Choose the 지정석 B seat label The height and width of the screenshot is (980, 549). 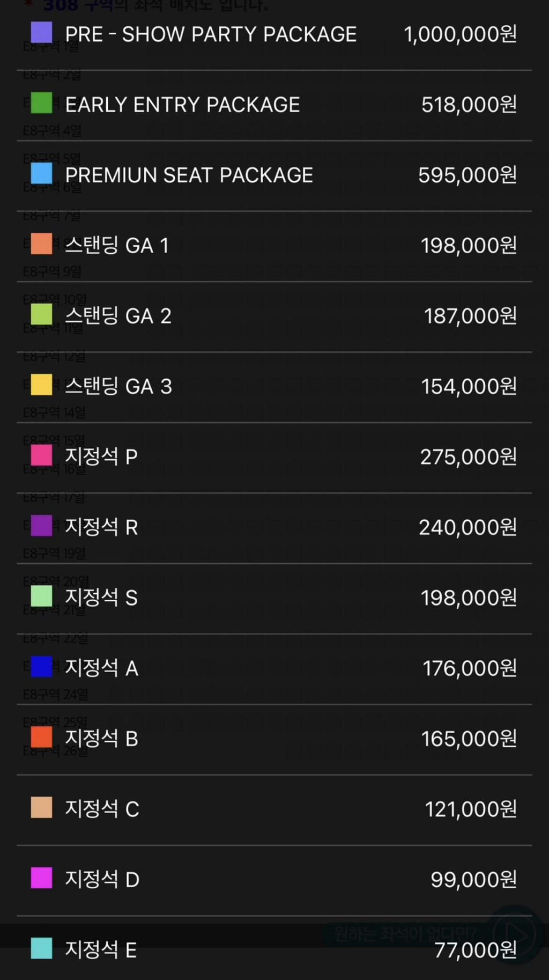point(101,739)
